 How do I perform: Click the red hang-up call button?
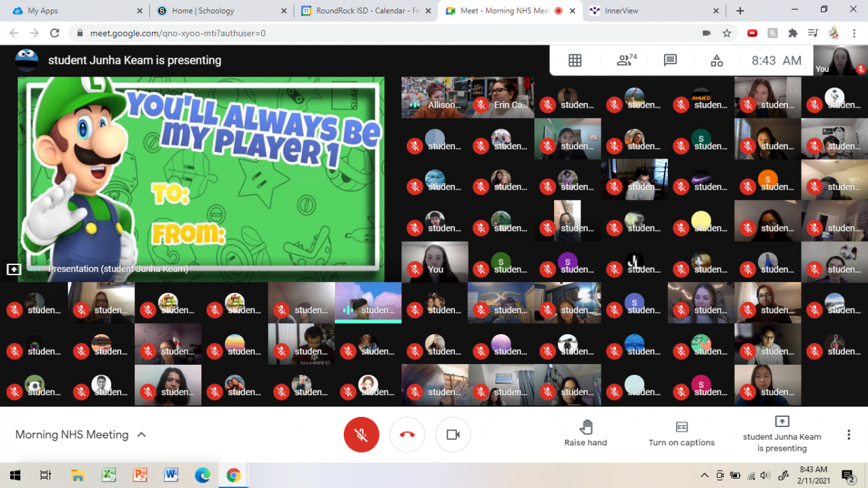[x=408, y=434]
